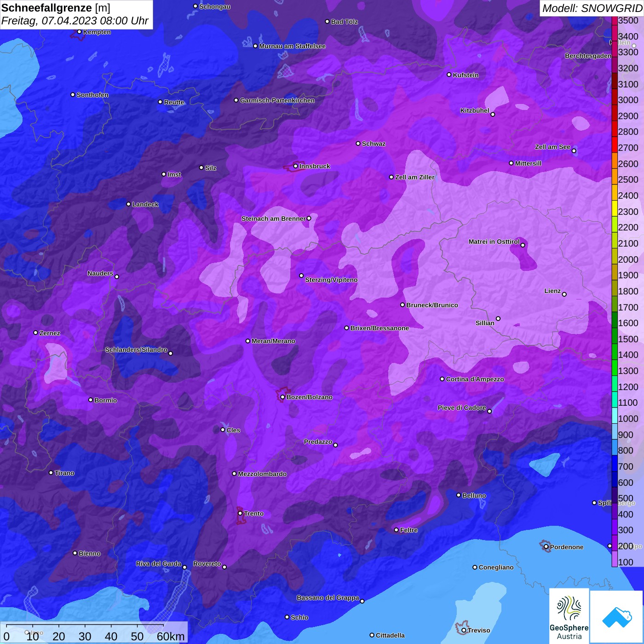Click the 'Predazzo' label
This screenshot has height=644, width=644.
point(318,442)
